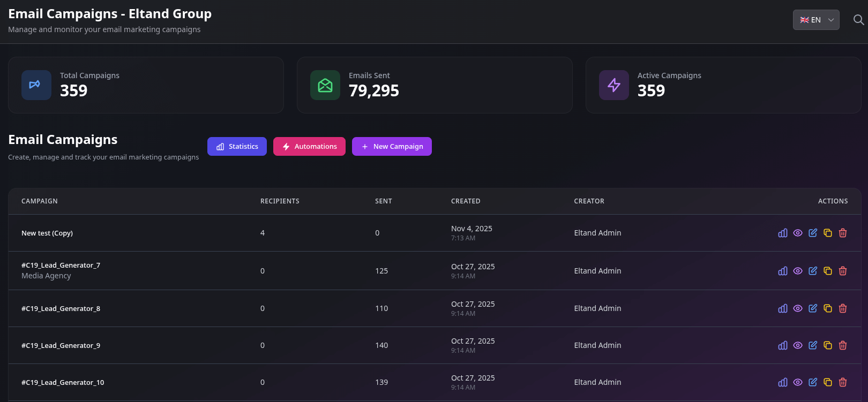Edit the #C19_Lead_Generator_7 campaign
The width and height of the screenshot is (868, 402).
(813, 271)
